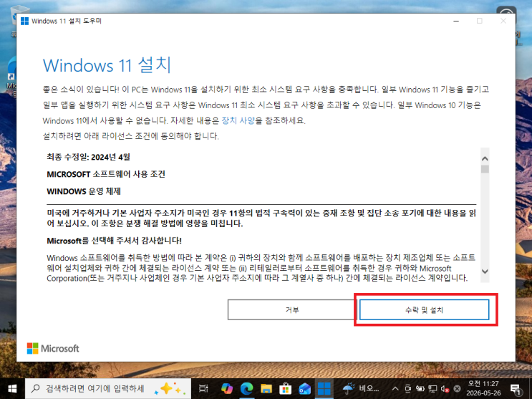Click the muted volume tray icon
Image resolution: width=532 pixels, height=399 pixels.
[445, 388]
